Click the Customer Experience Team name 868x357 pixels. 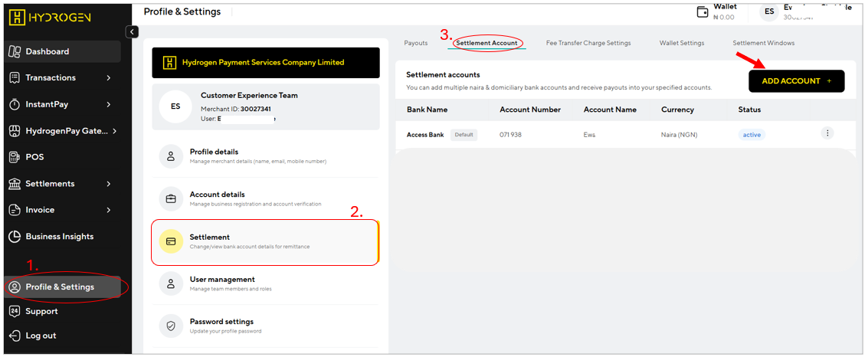click(249, 95)
